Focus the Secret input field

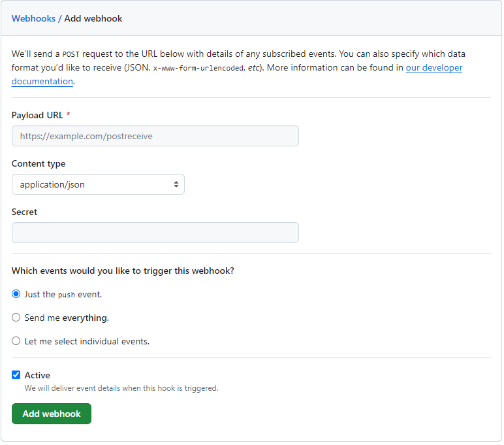[x=155, y=233]
